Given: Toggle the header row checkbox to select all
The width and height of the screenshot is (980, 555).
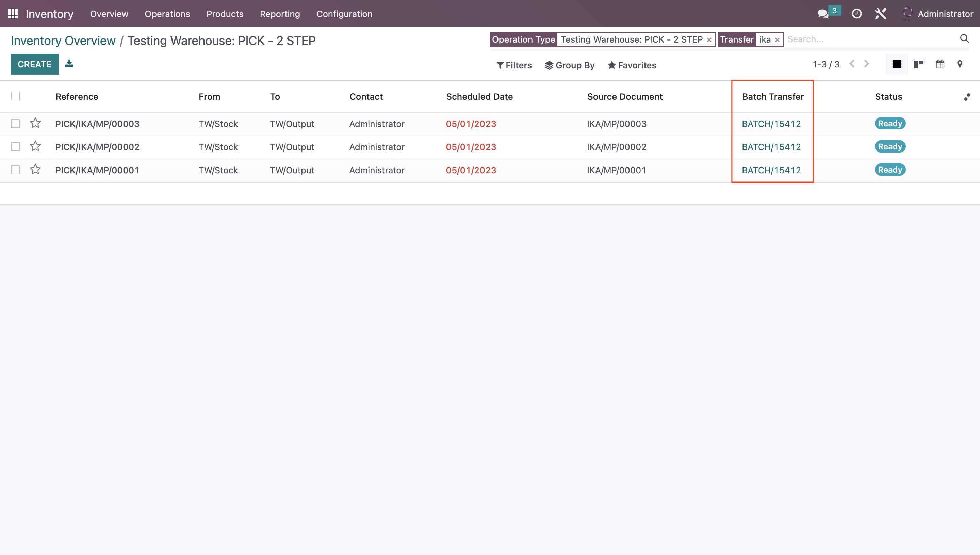Looking at the screenshot, I should (15, 96).
